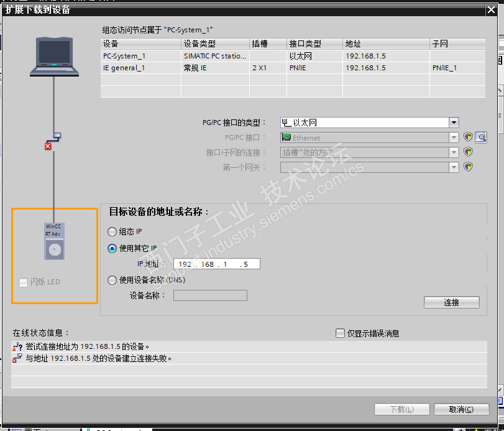Click the network card icon in the Ethernet field

(x=286, y=137)
